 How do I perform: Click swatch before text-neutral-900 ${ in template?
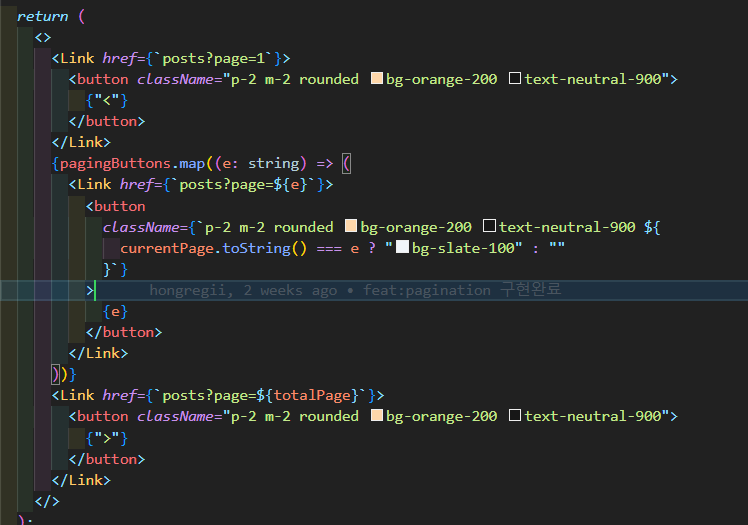489,226
